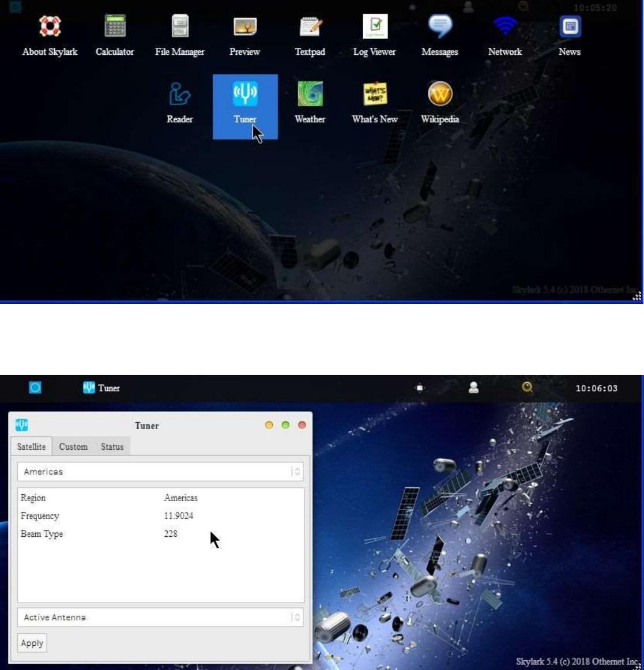Click the Apply button
The image size is (644, 670).
click(32, 643)
